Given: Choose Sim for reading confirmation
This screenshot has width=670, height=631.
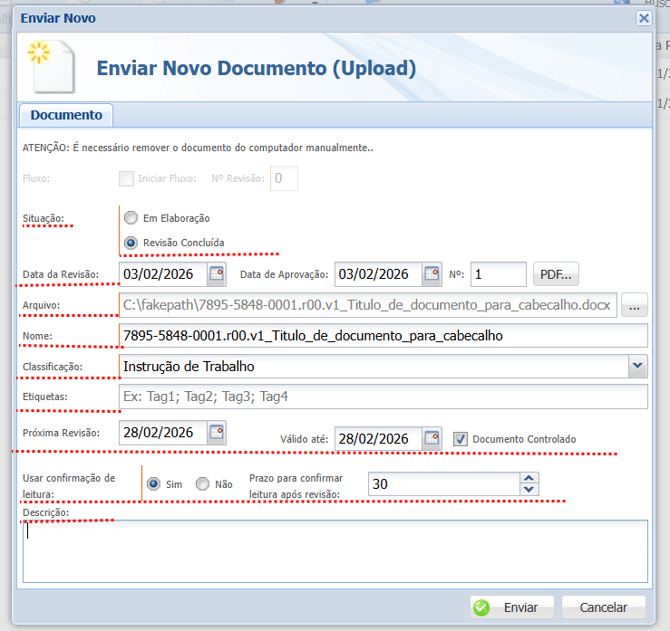Looking at the screenshot, I should coord(154,484).
